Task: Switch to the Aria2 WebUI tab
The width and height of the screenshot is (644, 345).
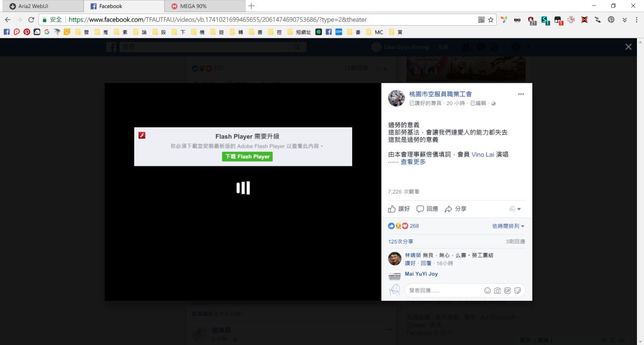Action: [x=42, y=6]
